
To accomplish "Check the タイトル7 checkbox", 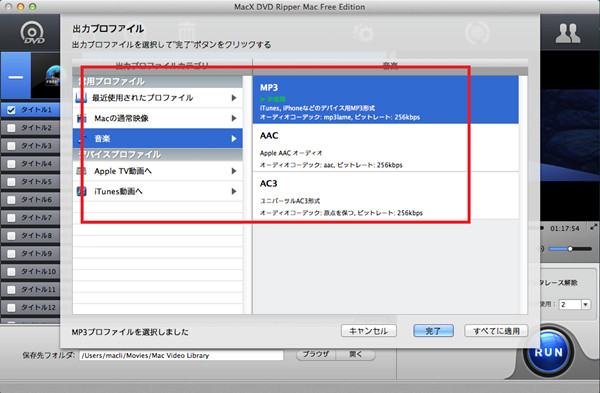I will pyautogui.click(x=11, y=218).
